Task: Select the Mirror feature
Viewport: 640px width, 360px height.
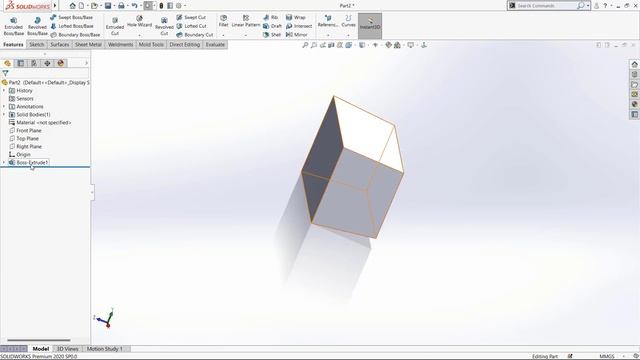Action: click(297, 35)
